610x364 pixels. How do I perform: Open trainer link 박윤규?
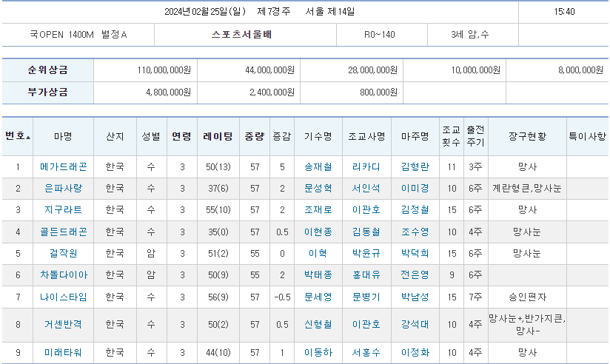pos(366,253)
